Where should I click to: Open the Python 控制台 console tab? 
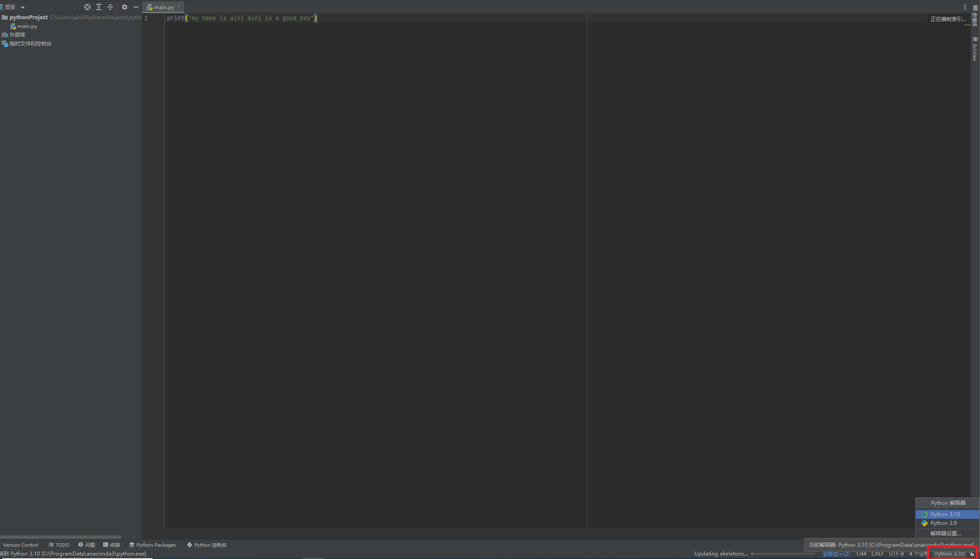coord(207,545)
